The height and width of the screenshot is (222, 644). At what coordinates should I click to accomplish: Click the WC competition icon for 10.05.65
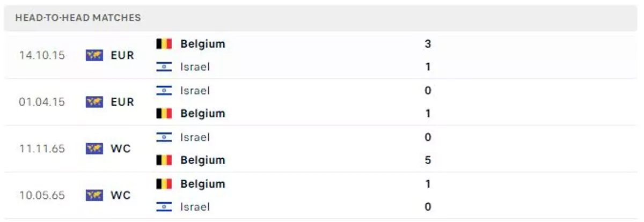click(x=94, y=195)
